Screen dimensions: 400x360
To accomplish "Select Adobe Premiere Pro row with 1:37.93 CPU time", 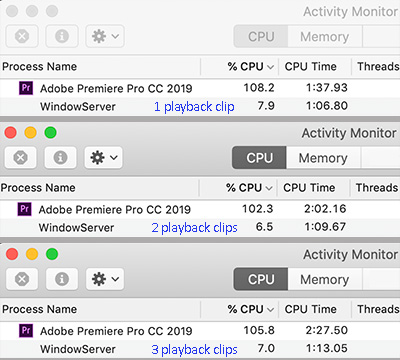I will point(200,88).
